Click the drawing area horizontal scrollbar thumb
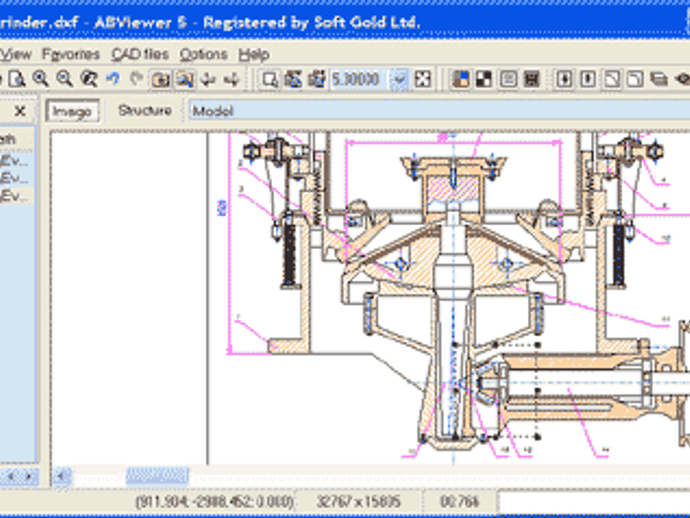 point(157,476)
